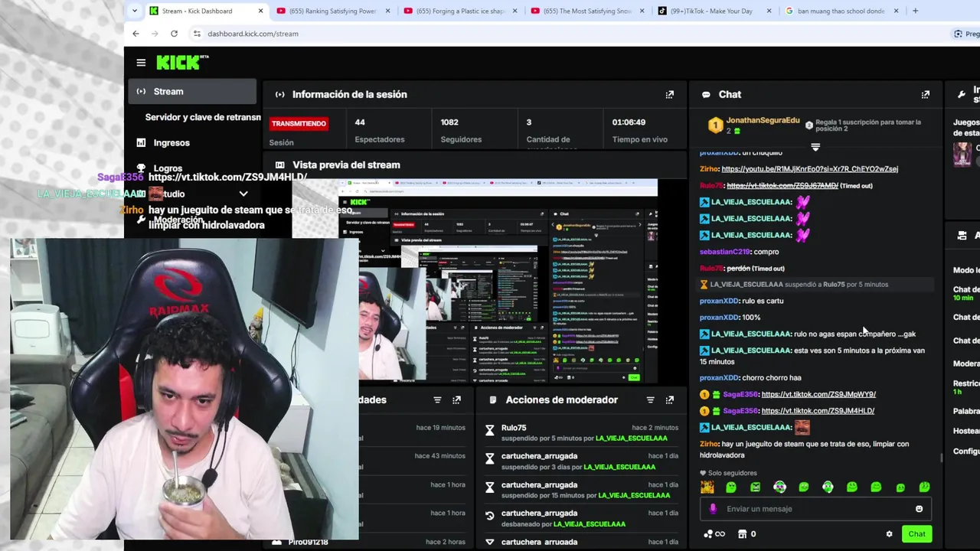Screen dimensions: 980x551
Task: Click the channel points infinity icon
Action: 714,534
